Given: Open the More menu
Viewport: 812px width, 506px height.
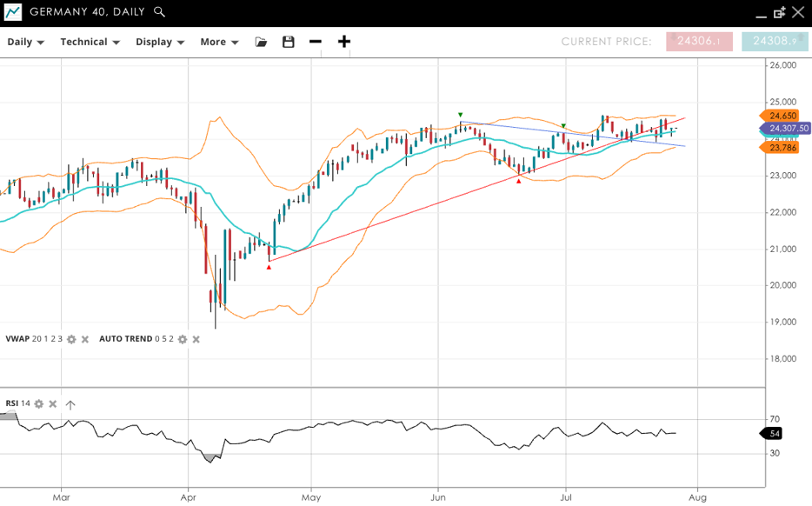Looking at the screenshot, I should point(219,42).
